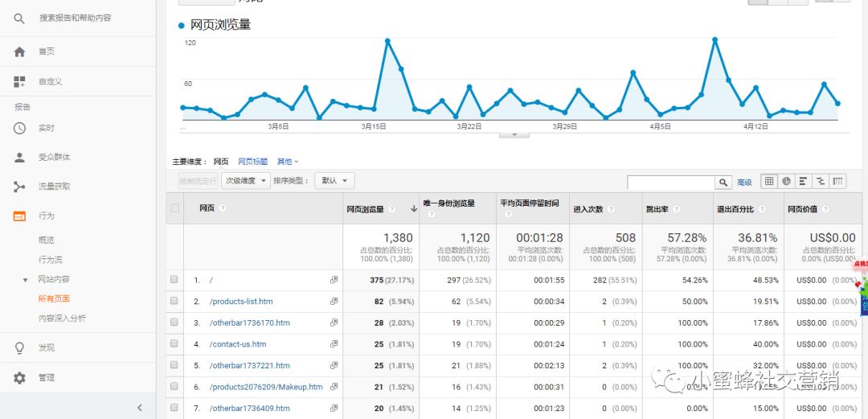Open the 实时 real-time clock icon

[x=19, y=128]
